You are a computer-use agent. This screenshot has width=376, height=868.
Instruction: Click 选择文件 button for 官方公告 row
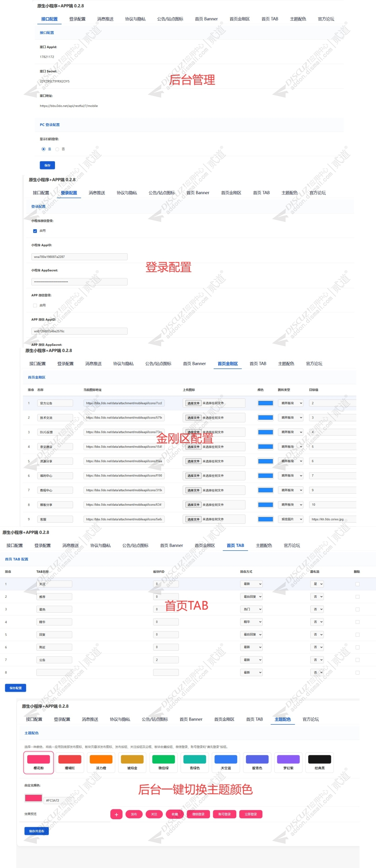coord(193,403)
